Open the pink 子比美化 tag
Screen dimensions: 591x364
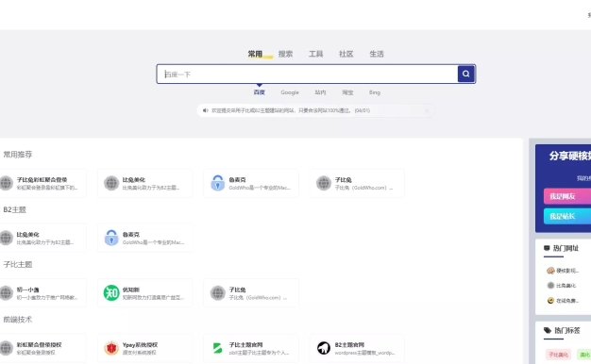558,355
